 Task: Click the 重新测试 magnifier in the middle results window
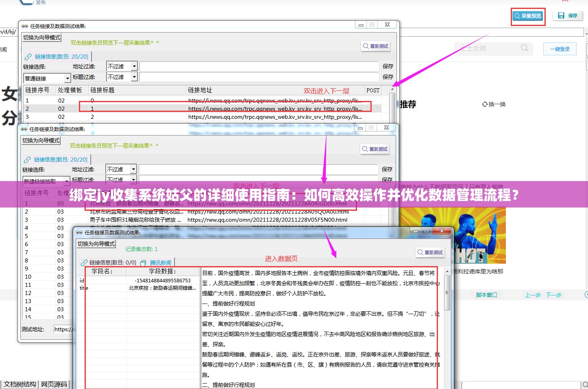365,149
